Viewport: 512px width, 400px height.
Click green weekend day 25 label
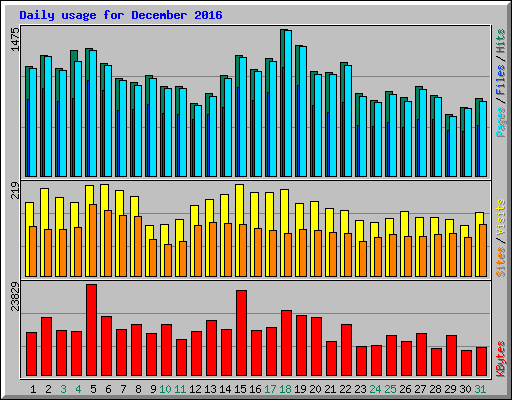click(x=390, y=389)
